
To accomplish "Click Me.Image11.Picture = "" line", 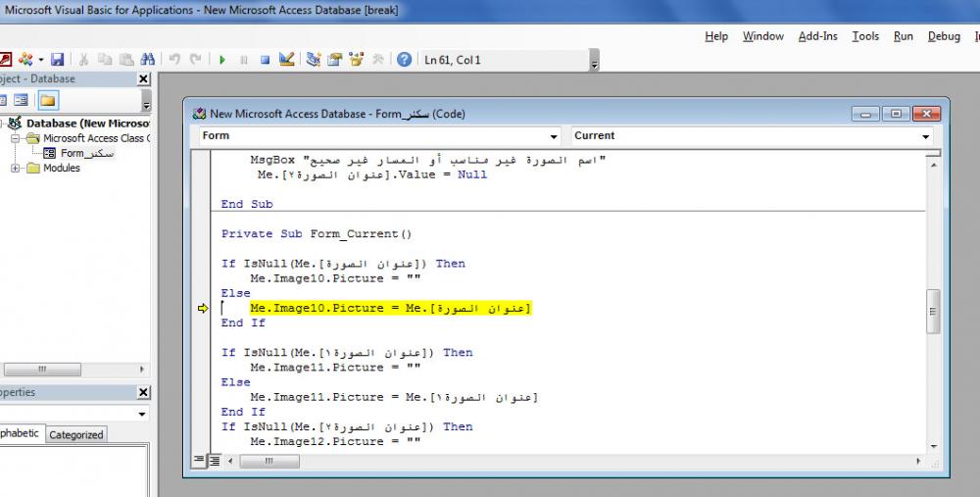I will [335, 368].
